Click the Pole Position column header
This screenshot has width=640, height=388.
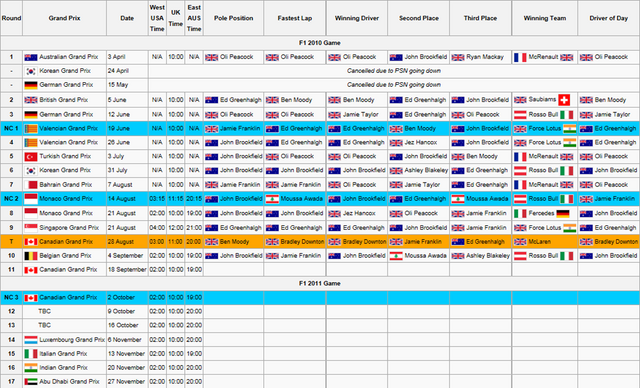[x=233, y=18]
